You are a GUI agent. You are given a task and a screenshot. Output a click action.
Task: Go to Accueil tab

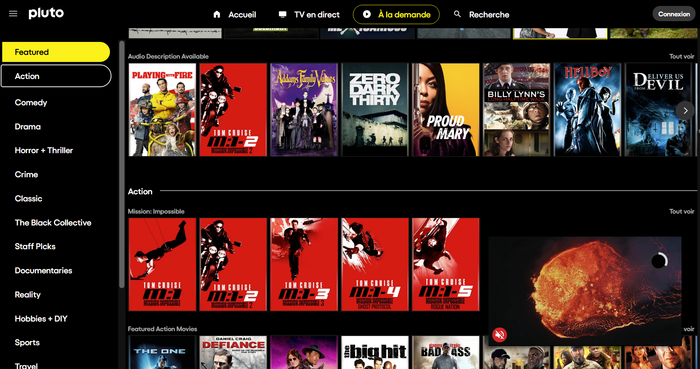[x=235, y=14]
